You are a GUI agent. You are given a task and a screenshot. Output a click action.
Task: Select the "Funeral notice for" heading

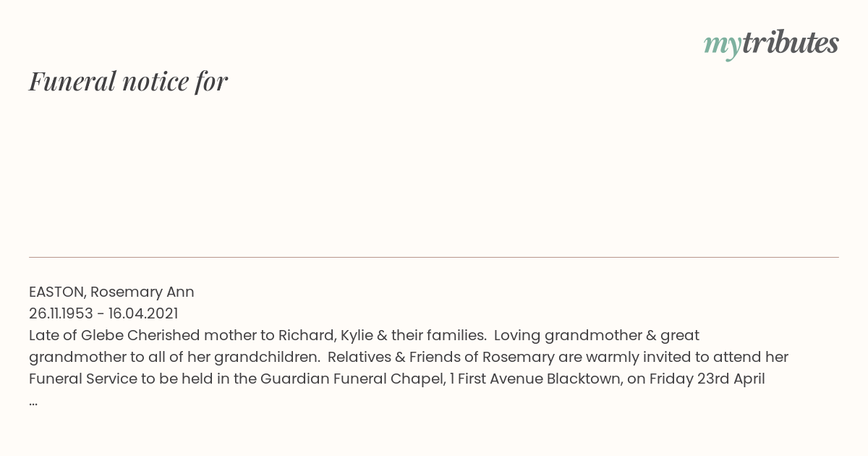(128, 81)
